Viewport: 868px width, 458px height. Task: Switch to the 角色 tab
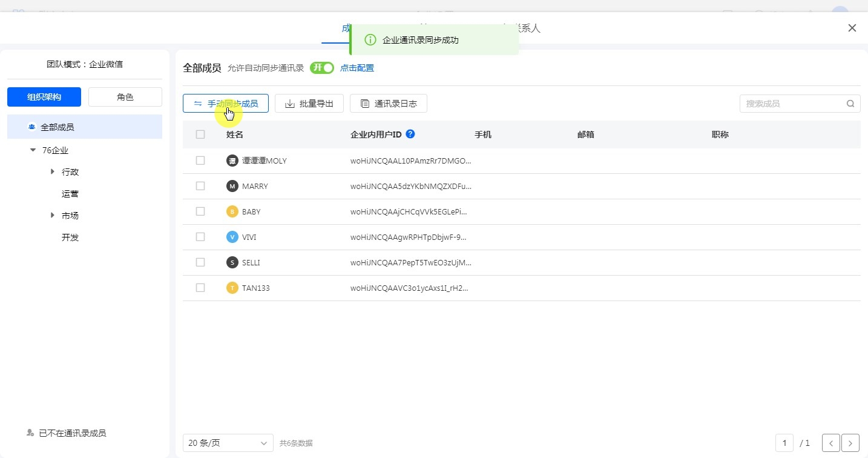tap(125, 97)
